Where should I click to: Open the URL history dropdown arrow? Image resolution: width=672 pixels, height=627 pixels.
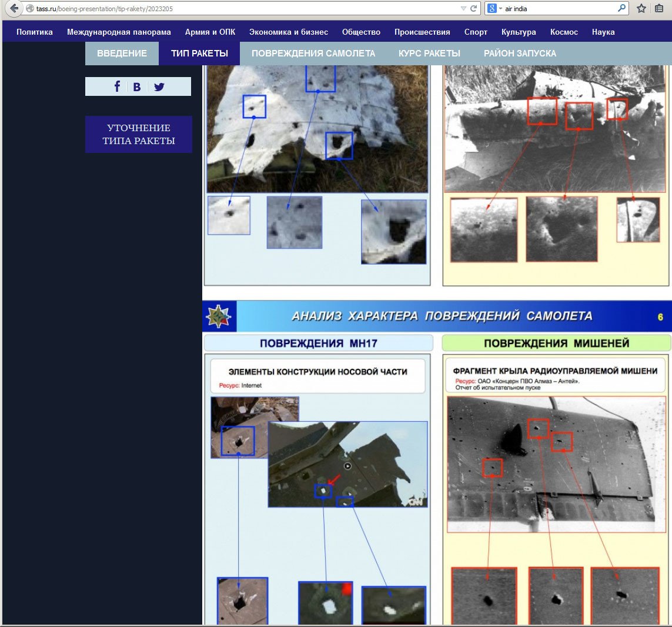[463, 9]
